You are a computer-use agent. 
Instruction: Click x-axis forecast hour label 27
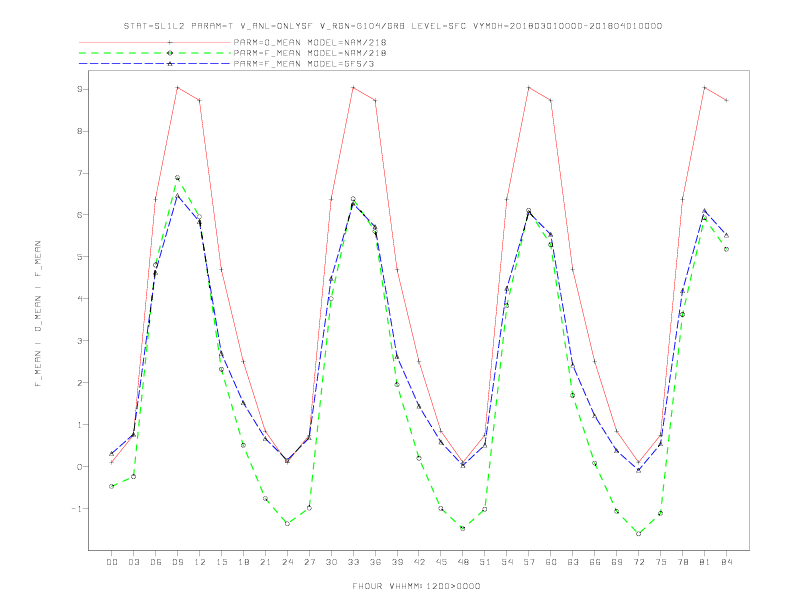pyautogui.click(x=309, y=562)
